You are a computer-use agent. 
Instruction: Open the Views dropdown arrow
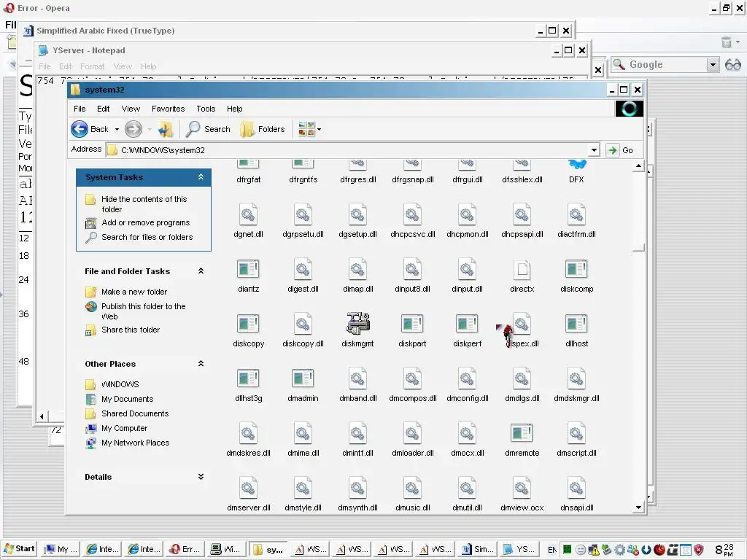[x=320, y=130]
